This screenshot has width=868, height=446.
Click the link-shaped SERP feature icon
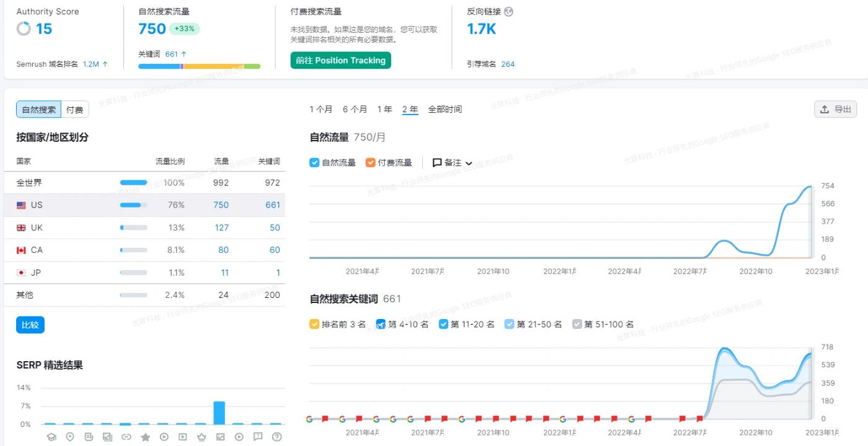point(127,437)
